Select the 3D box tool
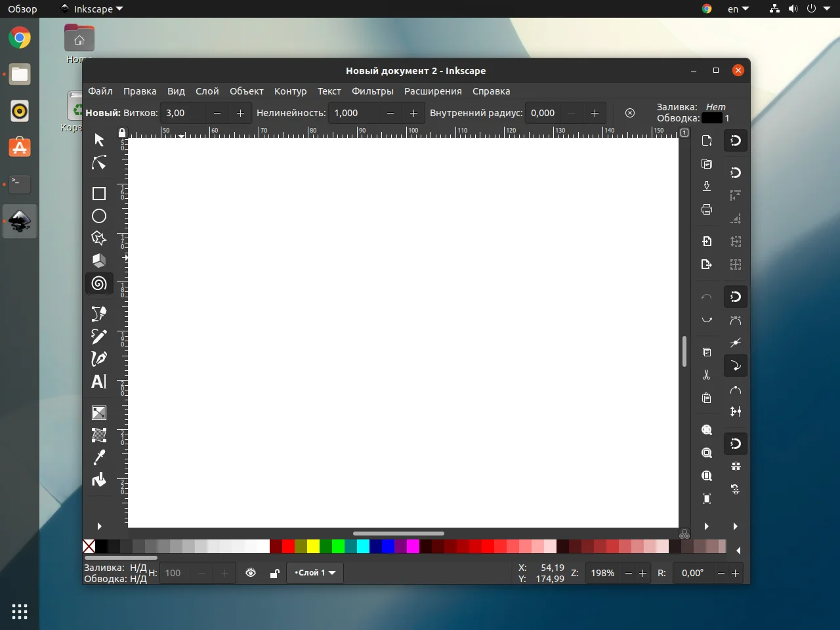This screenshot has height=630, width=840. [x=99, y=261]
